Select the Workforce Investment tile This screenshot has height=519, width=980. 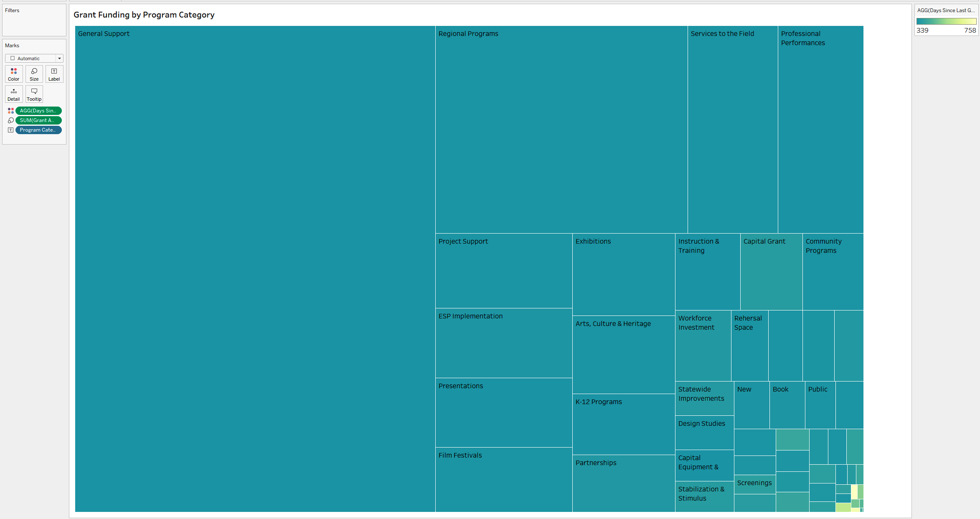(703, 346)
